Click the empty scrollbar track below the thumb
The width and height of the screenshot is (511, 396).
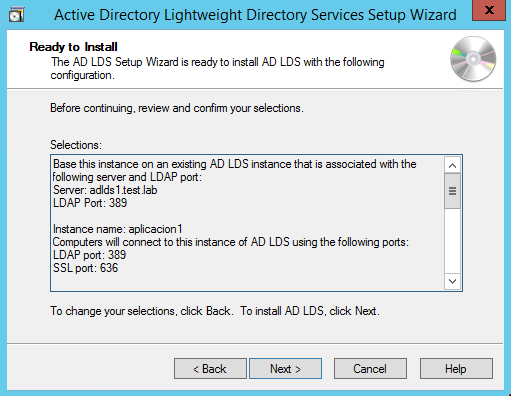click(x=452, y=241)
